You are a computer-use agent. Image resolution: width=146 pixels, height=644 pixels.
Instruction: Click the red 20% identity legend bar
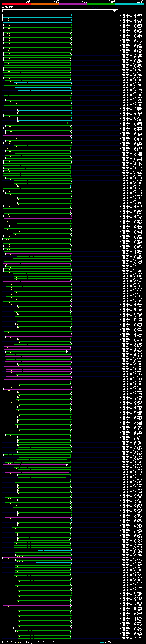pos(16,4)
